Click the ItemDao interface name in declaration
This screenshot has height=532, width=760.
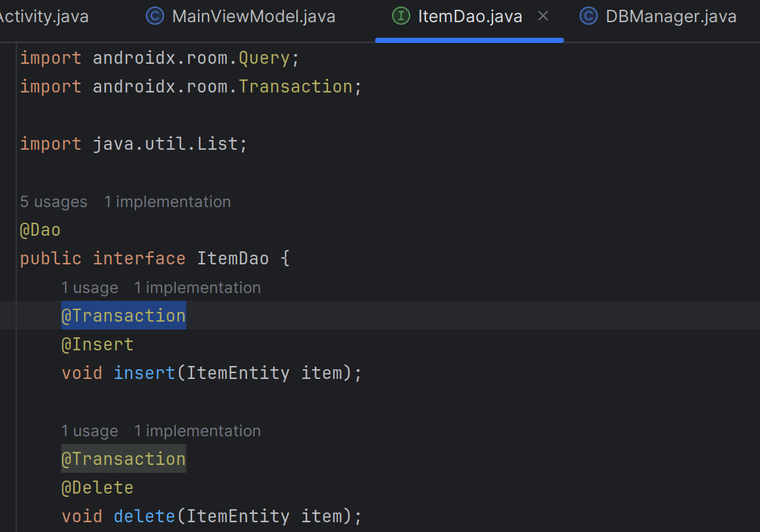point(232,259)
